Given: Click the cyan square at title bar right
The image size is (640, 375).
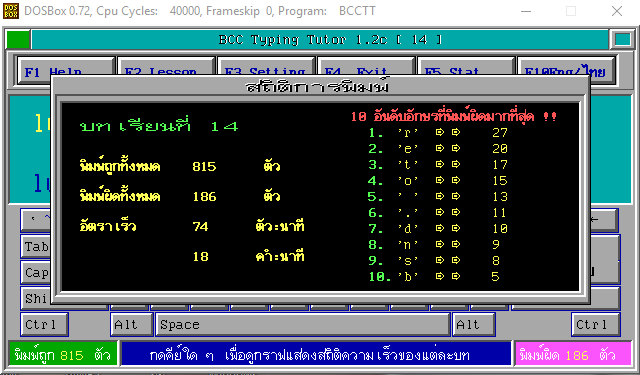Looking at the screenshot, I should tap(622, 40).
